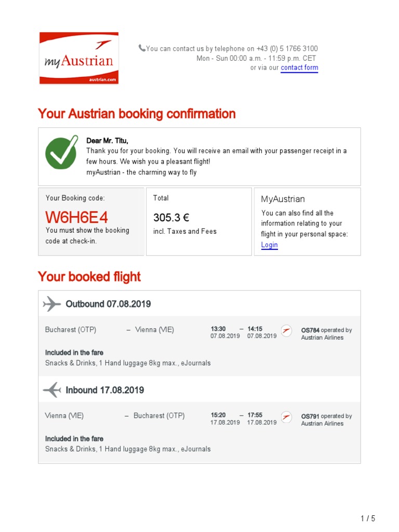Screen dimensions: 399x532
Task: Click Austrian Airlines logo beside OS791
Action: [x=286, y=417]
